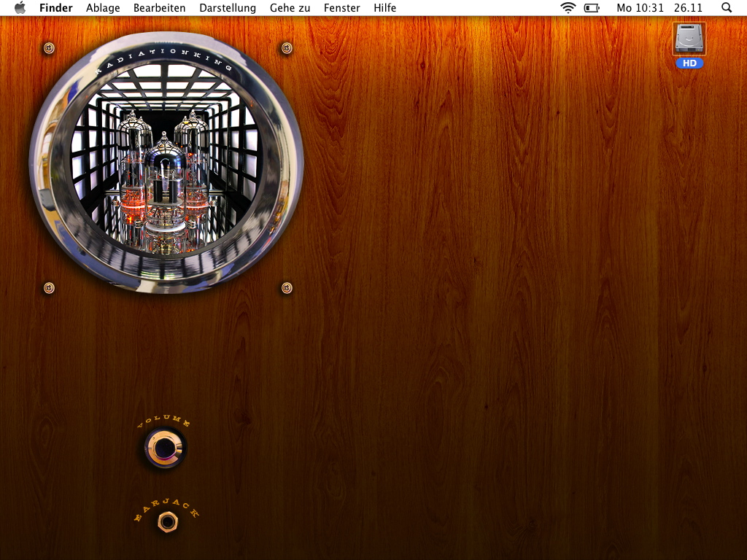
Task: Open the Darstellung menu
Action: 228,8
